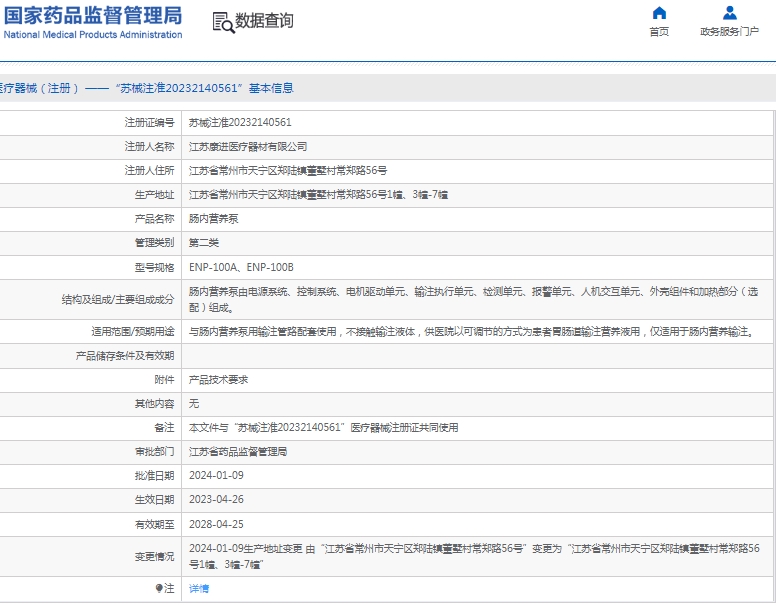Click the 注册证编号 row label

pyautogui.click(x=149, y=122)
